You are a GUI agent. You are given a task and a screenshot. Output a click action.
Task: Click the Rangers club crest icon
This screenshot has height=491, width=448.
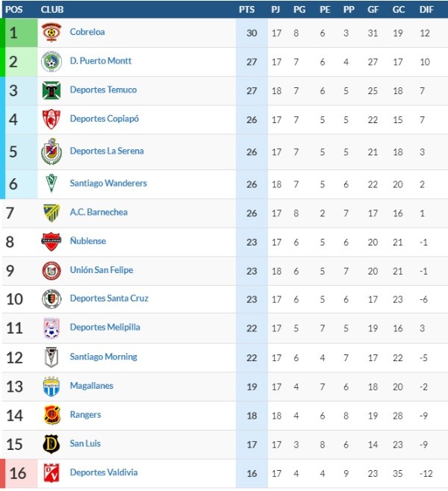point(51,415)
